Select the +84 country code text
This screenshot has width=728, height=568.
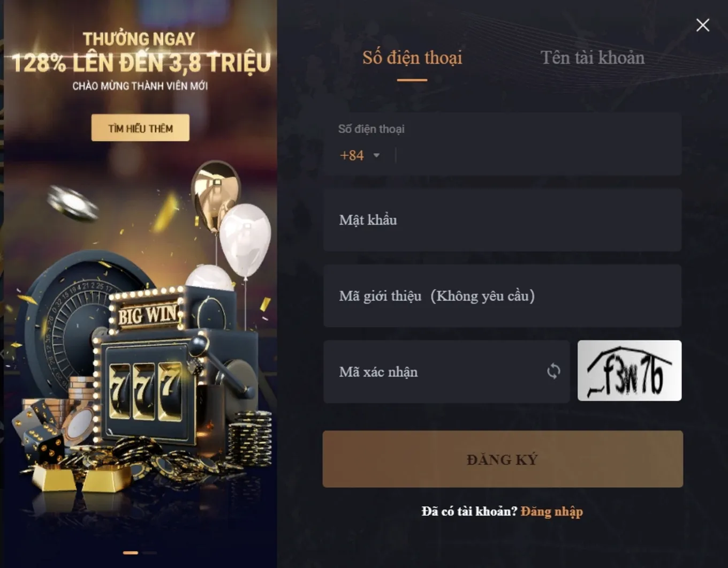tap(352, 155)
